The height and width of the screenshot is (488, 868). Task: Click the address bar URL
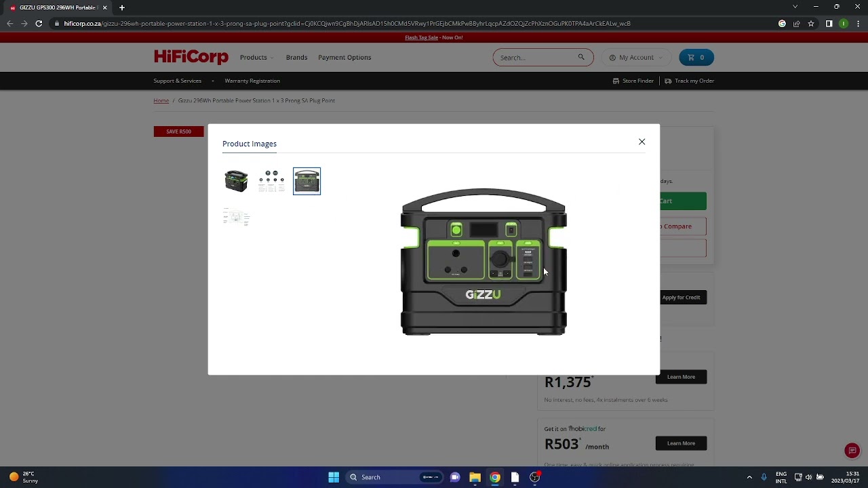click(x=347, y=24)
